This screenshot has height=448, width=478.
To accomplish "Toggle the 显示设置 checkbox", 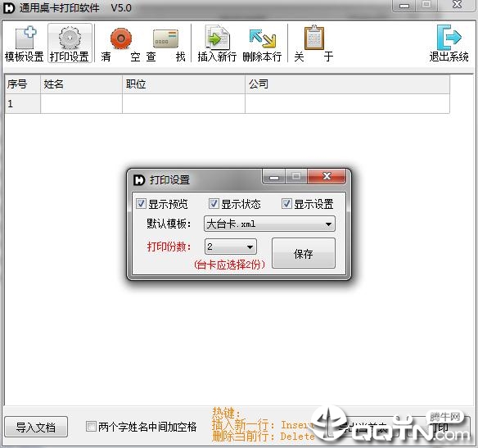I will [x=286, y=203].
